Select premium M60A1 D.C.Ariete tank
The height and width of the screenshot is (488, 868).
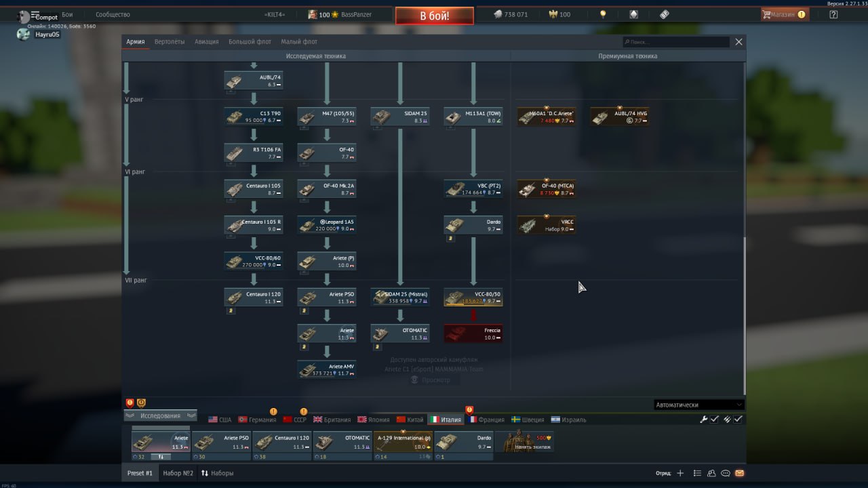click(547, 117)
